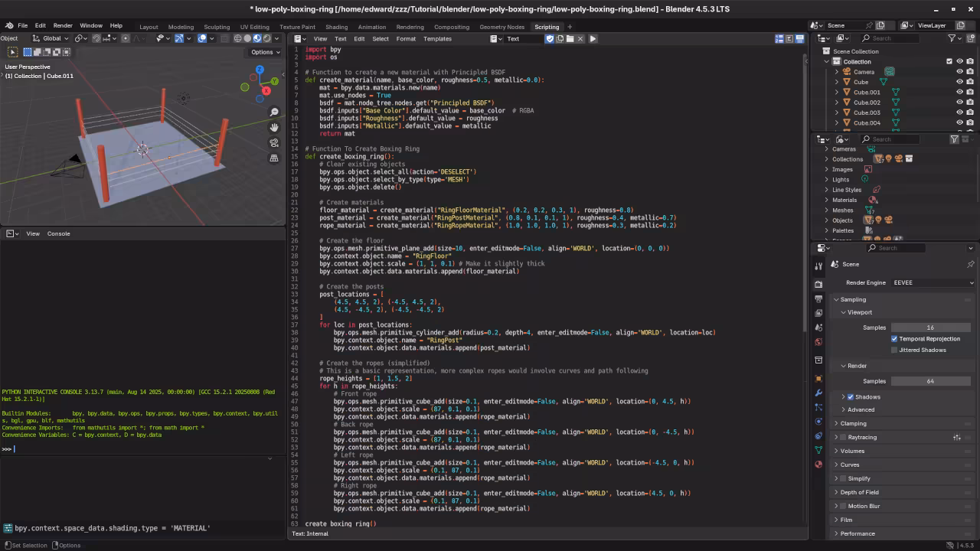Open the Templates menu in text editor

(437, 39)
